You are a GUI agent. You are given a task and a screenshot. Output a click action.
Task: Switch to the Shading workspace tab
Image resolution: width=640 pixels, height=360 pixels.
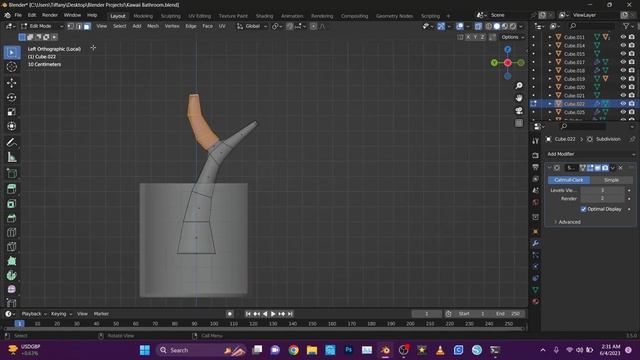pyautogui.click(x=264, y=16)
